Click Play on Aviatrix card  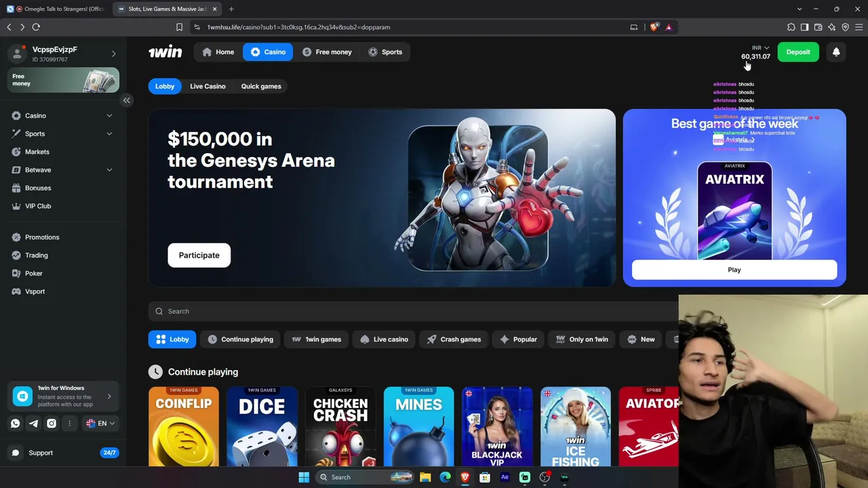pyautogui.click(x=734, y=270)
